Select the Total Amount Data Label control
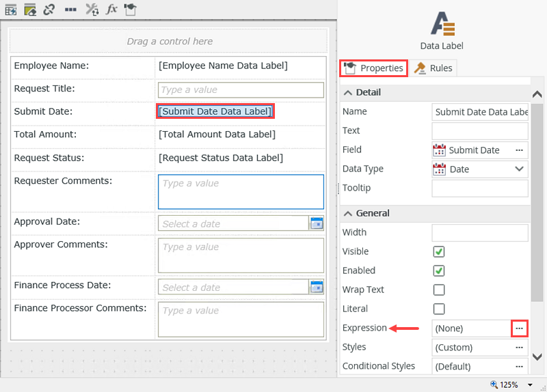The width and height of the screenshot is (547, 392). pos(217,134)
